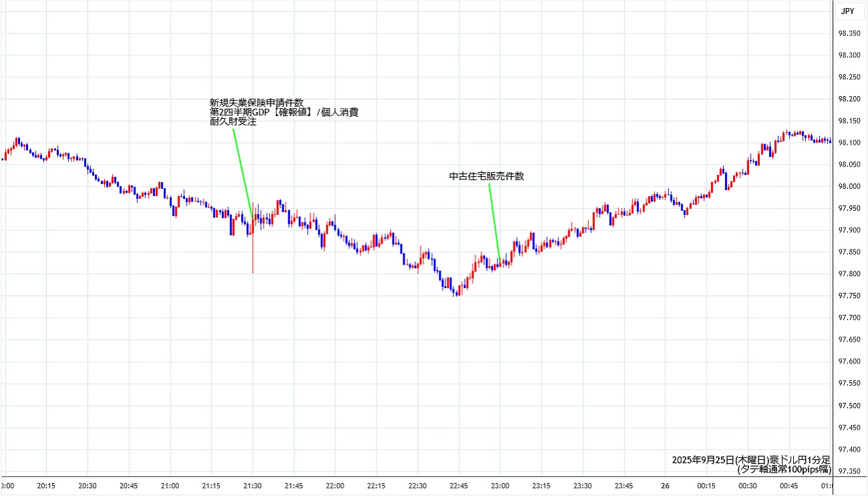The width and height of the screenshot is (868, 497).
Task: Click the 23:45 time axis label
Action: click(x=624, y=486)
